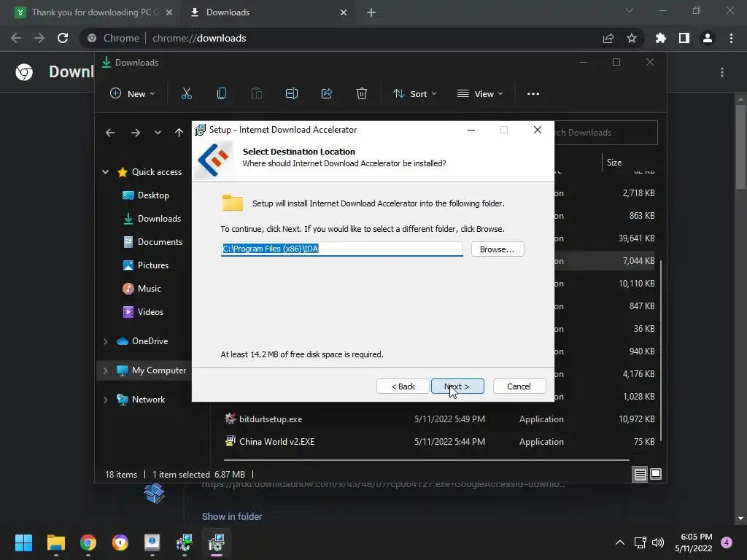Image resolution: width=747 pixels, height=560 pixels.
Task: Open Windows Start menu
Action: click(x=23, y=542)
